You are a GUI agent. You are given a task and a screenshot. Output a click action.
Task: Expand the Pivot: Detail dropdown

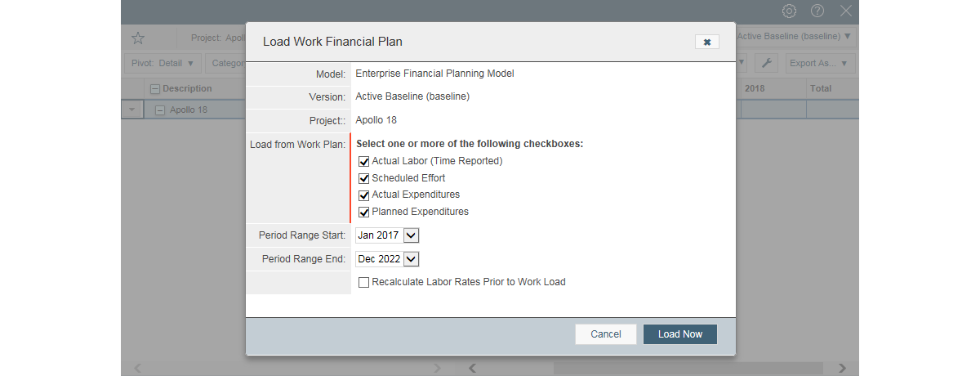point(163,63)
